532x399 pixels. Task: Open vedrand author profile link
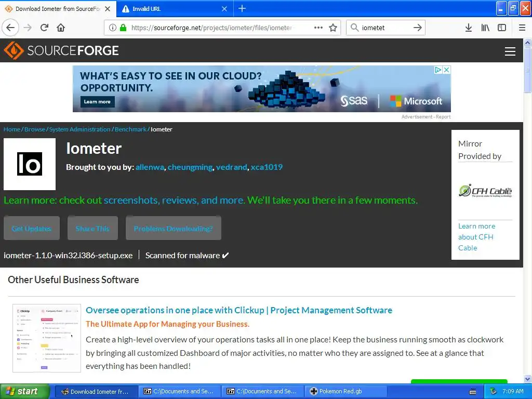click(x=231, y=167)
